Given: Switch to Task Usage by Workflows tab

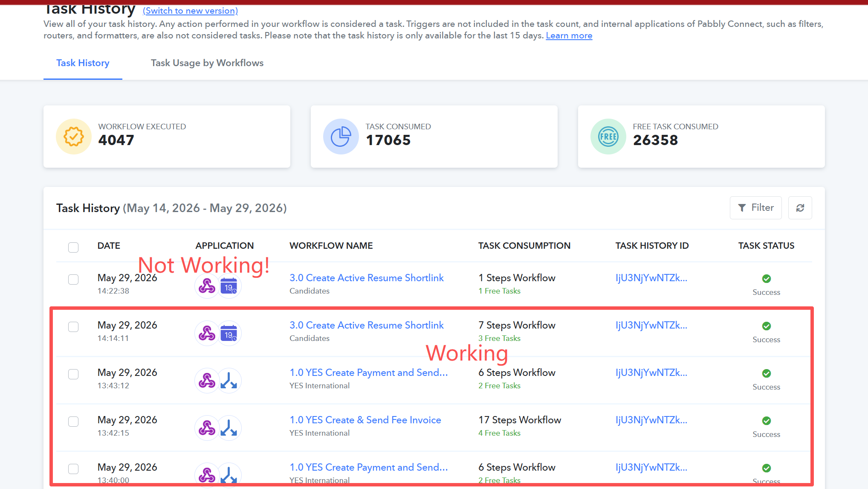Looking at the screenshot, I should [207, 63].
